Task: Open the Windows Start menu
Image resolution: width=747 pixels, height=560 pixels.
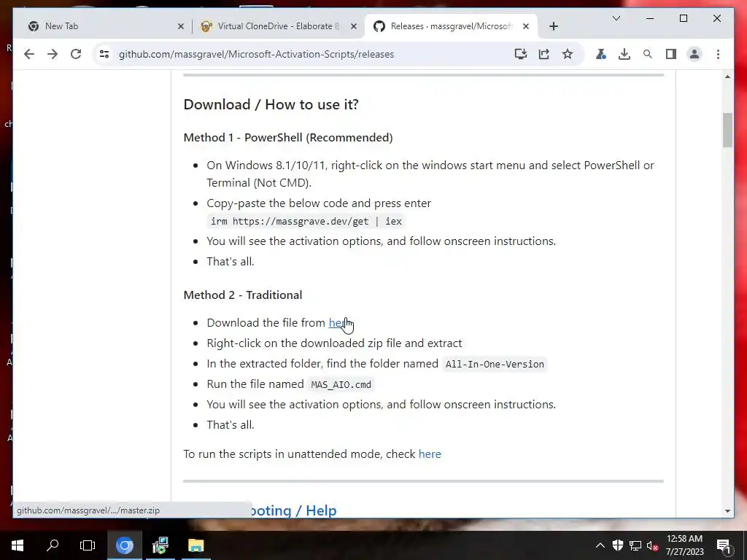Action: 18,545
